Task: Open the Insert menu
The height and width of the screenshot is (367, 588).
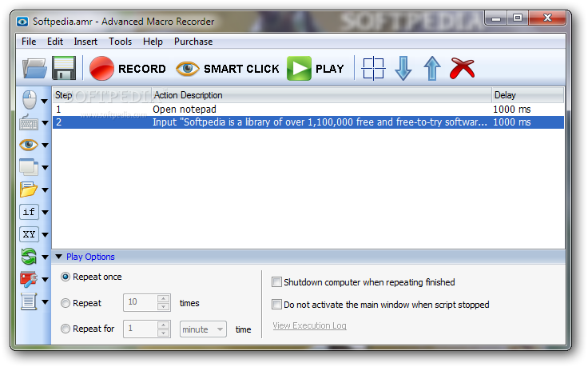Action: 85,42
